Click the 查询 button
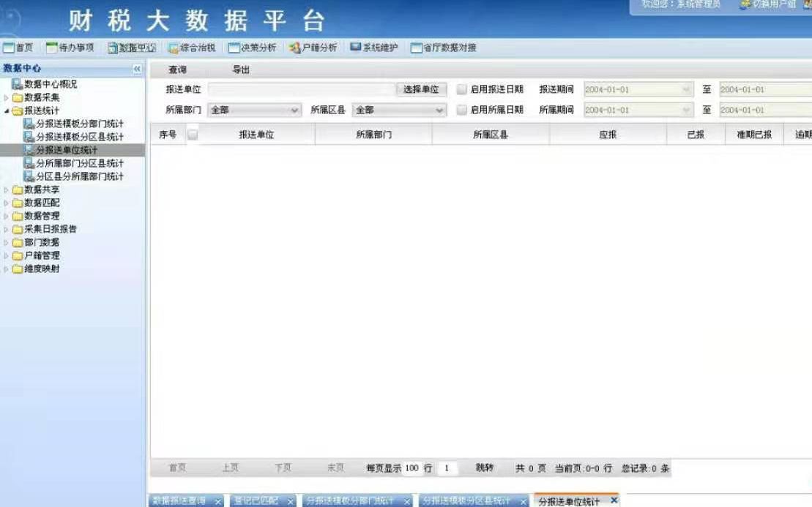The height and width of the screenshot is (507, 812). [177, 70]
